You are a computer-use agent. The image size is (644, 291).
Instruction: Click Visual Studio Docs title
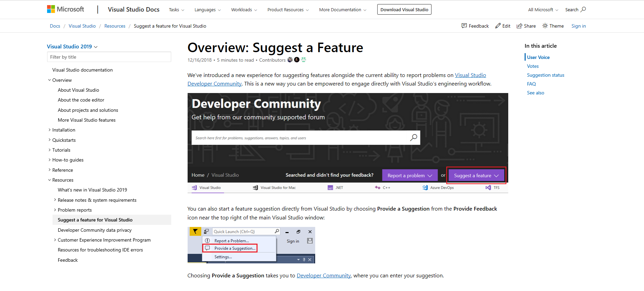134,10
